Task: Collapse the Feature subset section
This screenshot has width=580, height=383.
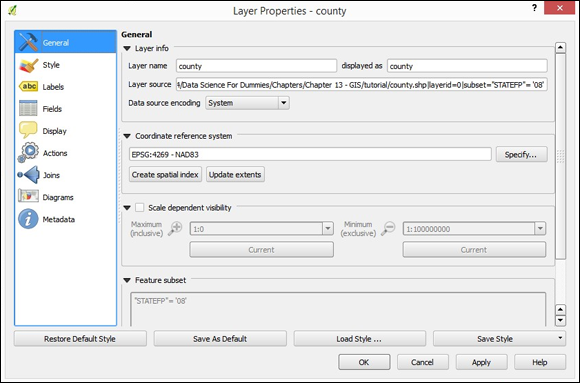Action: tap(127, 280)
